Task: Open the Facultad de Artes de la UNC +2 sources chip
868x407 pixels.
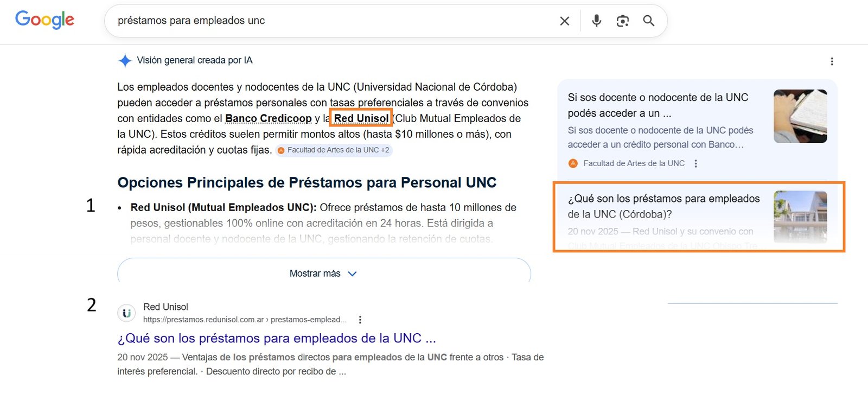Action: pyautogui.click(x=334, y=150)
